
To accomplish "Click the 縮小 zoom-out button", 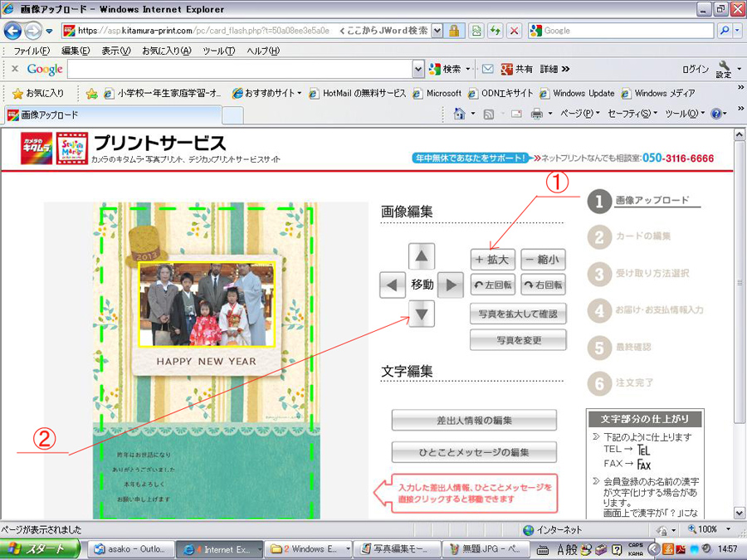I will [x=544, y=259].
